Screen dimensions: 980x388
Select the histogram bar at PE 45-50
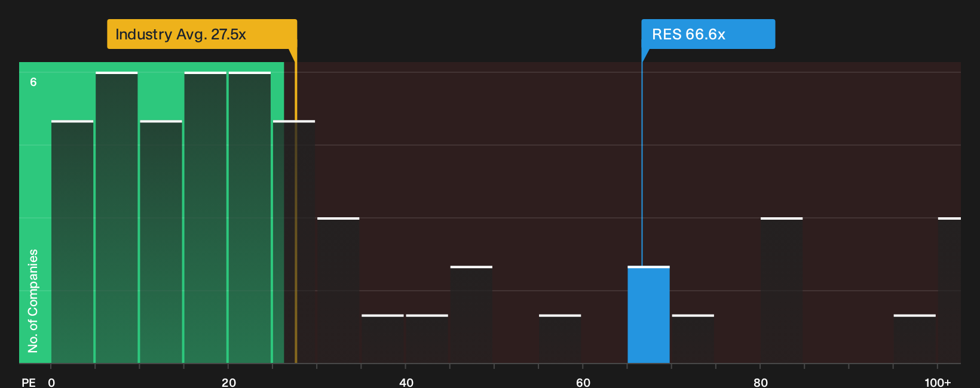coord(471,315)
